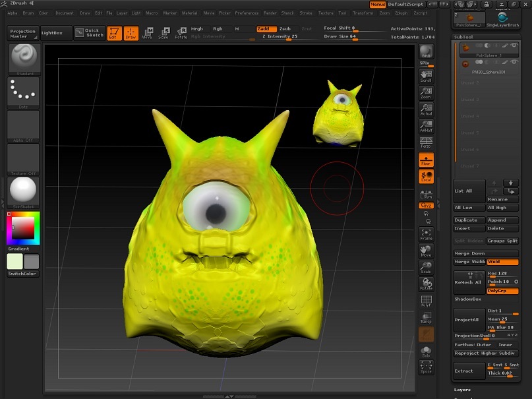The image size is (532, 399).
Task: Select the SingleLayerBrush tool thumbnail
Action: coord(502,19)
